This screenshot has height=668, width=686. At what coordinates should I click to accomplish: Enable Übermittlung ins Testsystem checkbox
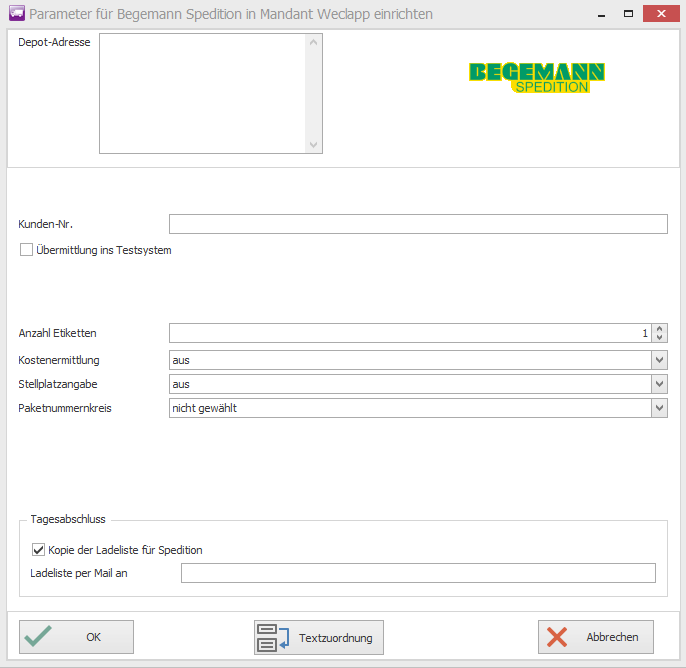click(26, 250)
